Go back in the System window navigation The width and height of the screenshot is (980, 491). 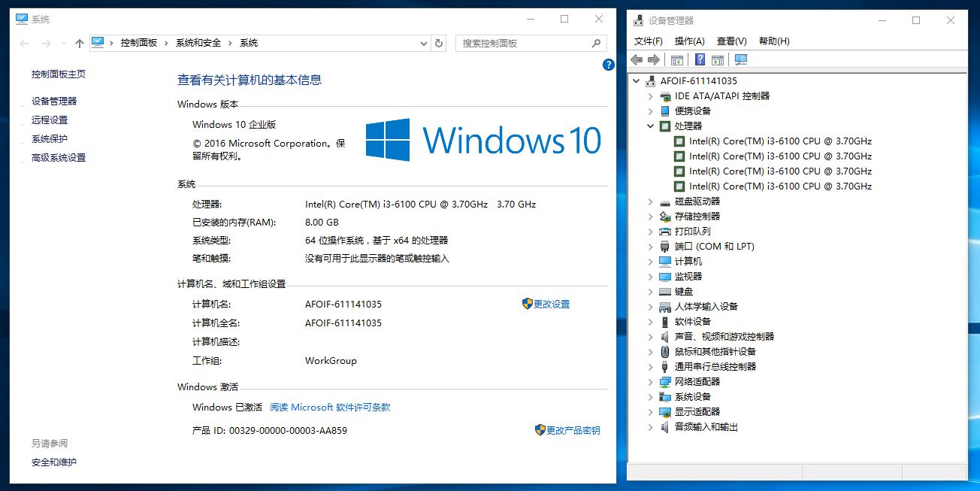tap(24, 44)
